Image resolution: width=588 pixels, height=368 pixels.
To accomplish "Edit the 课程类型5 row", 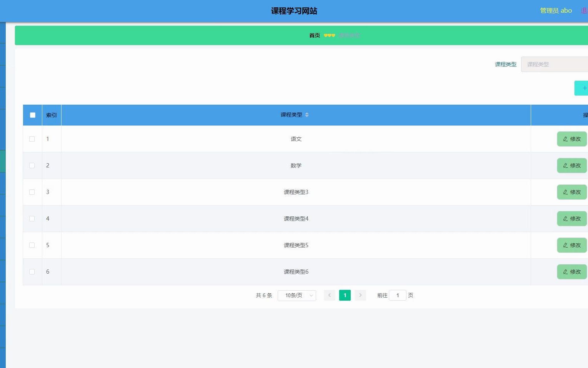I will tap(572, 245).
